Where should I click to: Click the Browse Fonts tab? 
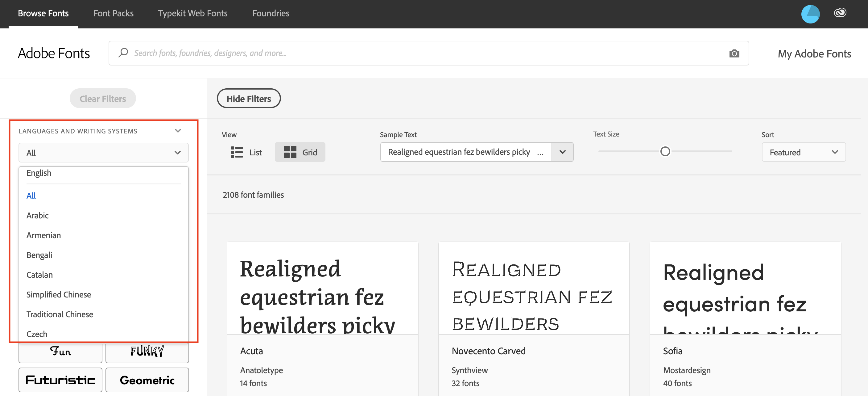[43, 13]
